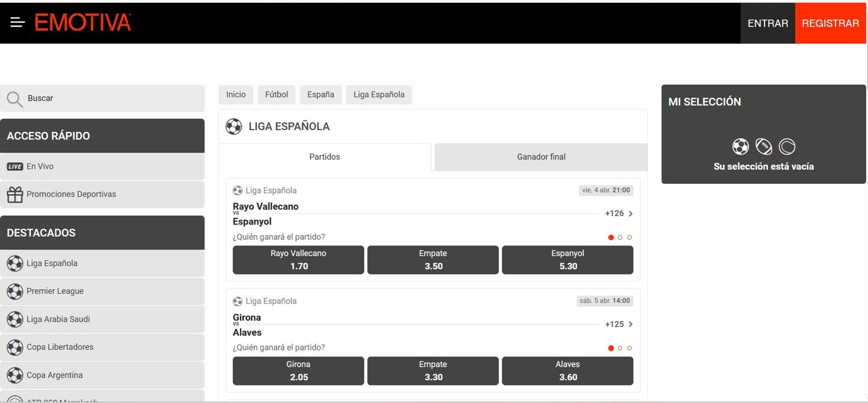Click the Alaves team name in match header

pyautogui.click(x=247, y=333)
